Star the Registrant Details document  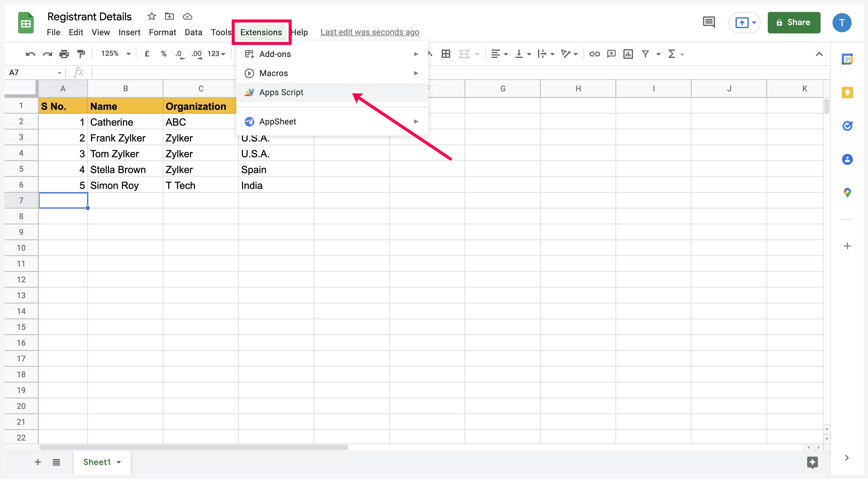pos(152,16)
